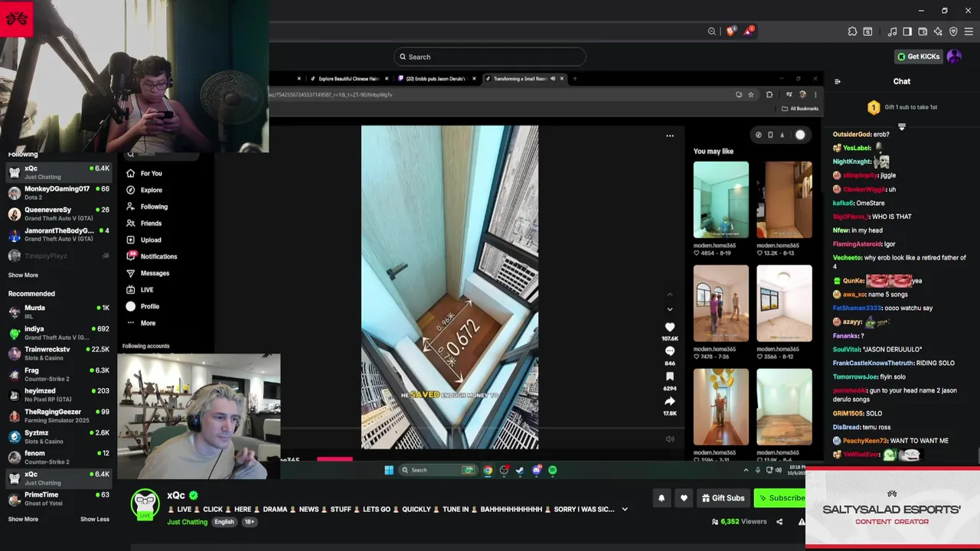Screen dimensions: 980x551
Task: Open the Brave Wallet icon
Action: pyautogui.click(x=923, y=31)
